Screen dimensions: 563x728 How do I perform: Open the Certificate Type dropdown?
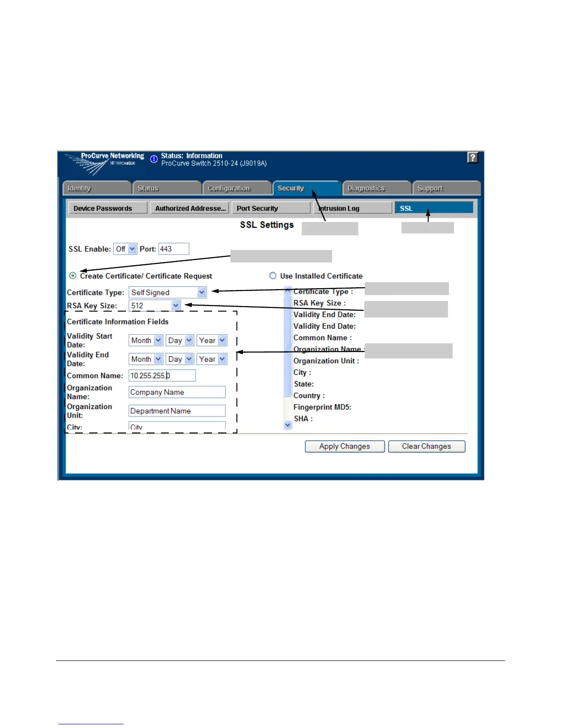click(x=167, y=292)
